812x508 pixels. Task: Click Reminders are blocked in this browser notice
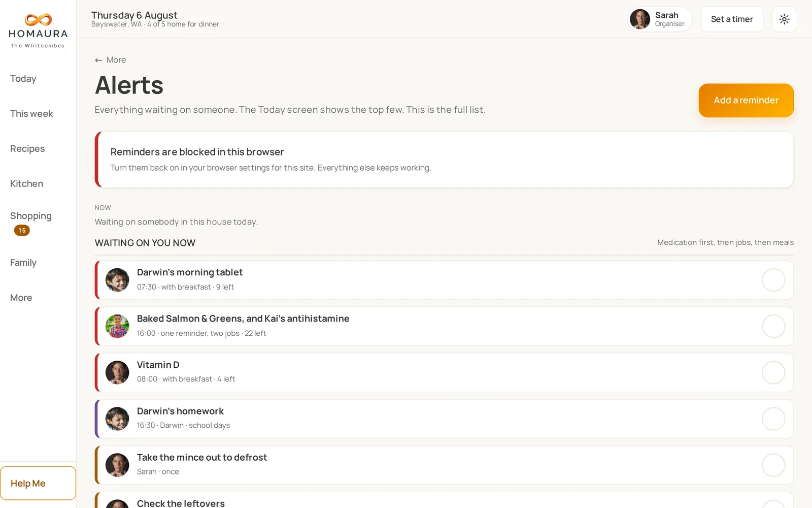(444, 160)
